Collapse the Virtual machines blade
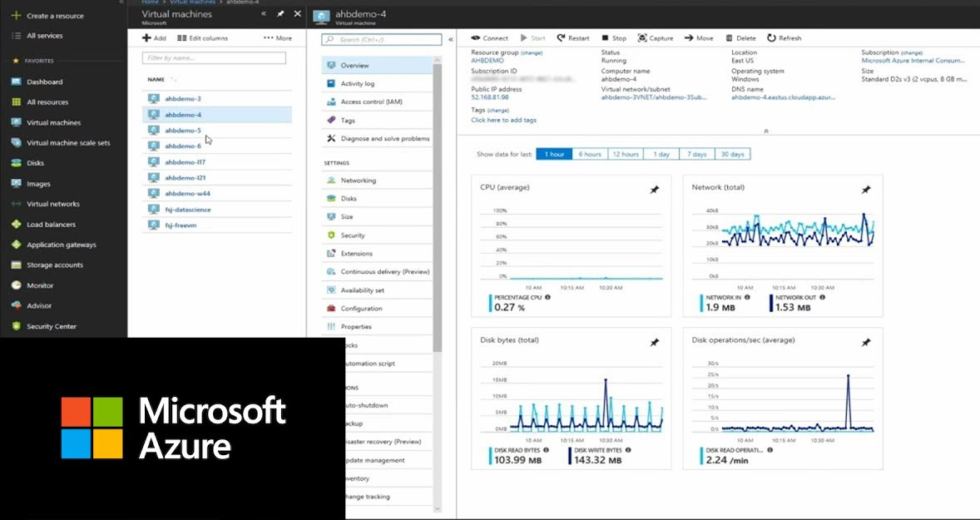Image resolution: width=980 pixels, height=520 pixels. coord(264,14)
